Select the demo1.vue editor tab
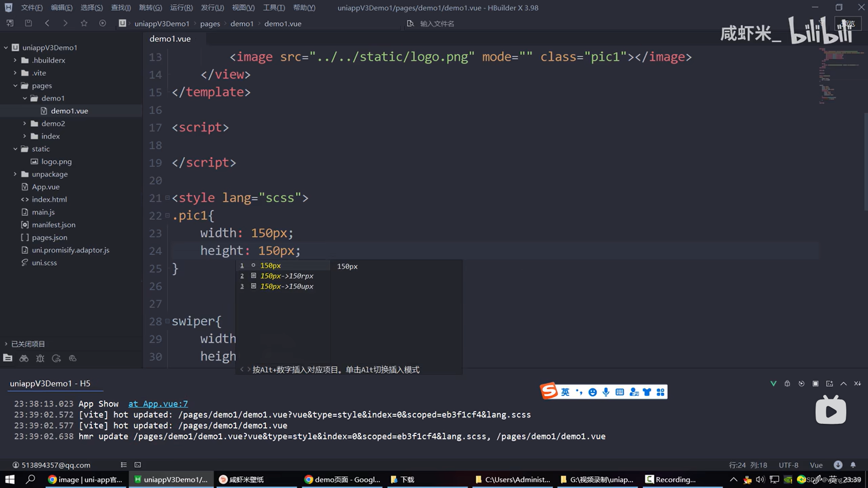The height and width of the screenshot is (488, 868). [x=170, y=39]
